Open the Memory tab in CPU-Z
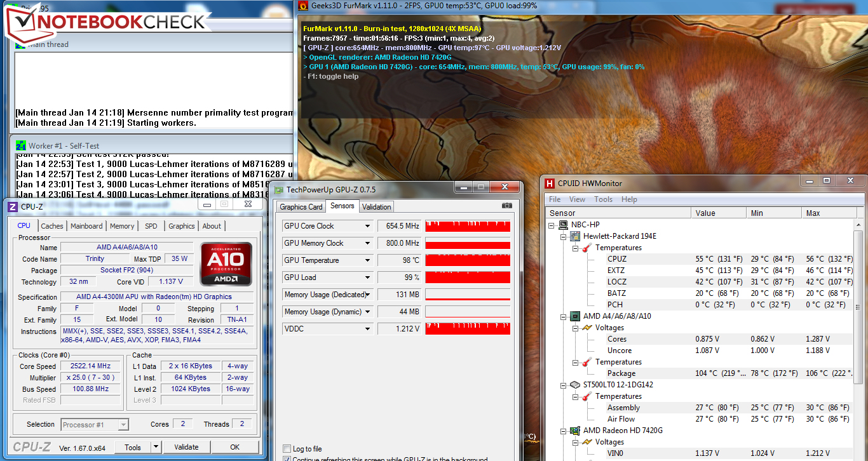The height and width of the screenshot is (461, 868). [x=122, y=226]
